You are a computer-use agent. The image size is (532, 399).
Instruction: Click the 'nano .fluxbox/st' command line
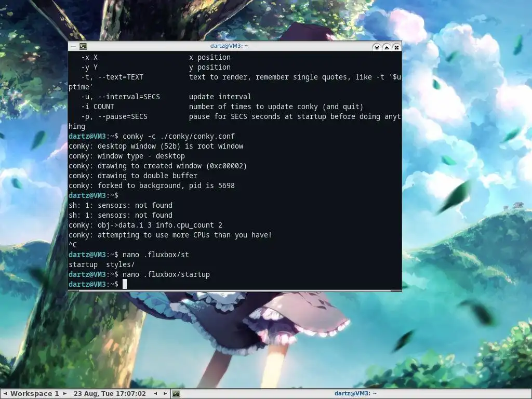pos(155,255)
